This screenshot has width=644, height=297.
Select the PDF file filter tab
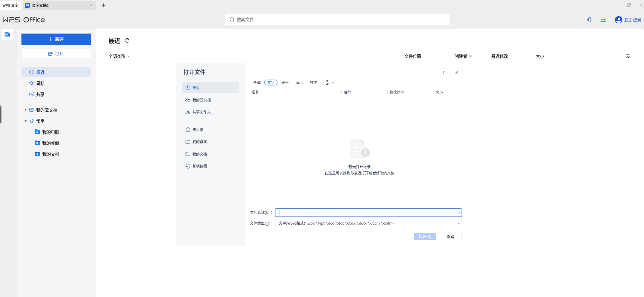coord(313,83)
